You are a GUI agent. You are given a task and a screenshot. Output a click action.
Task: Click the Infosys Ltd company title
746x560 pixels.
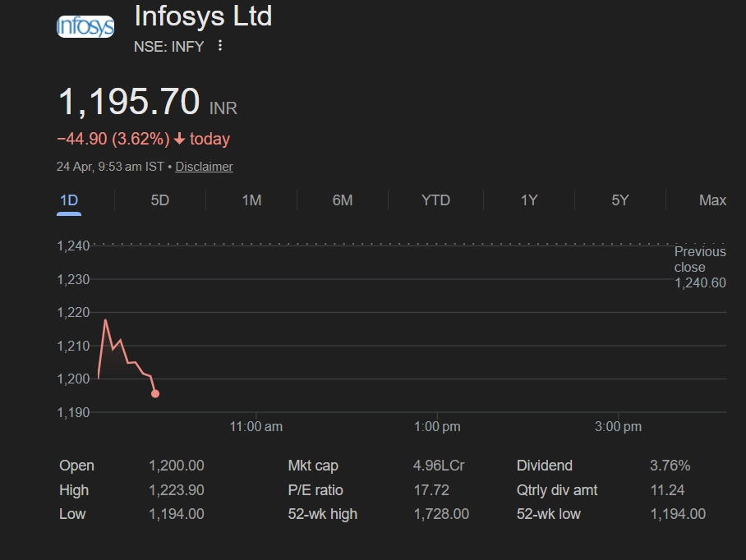click(203, 16)
